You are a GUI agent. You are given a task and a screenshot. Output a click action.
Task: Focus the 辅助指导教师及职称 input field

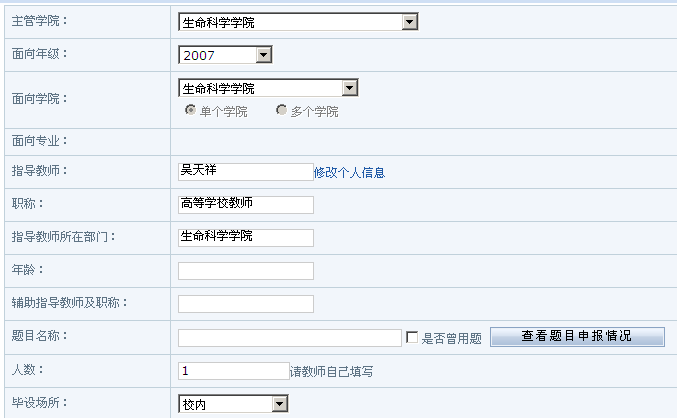click(x=245, y=303)
